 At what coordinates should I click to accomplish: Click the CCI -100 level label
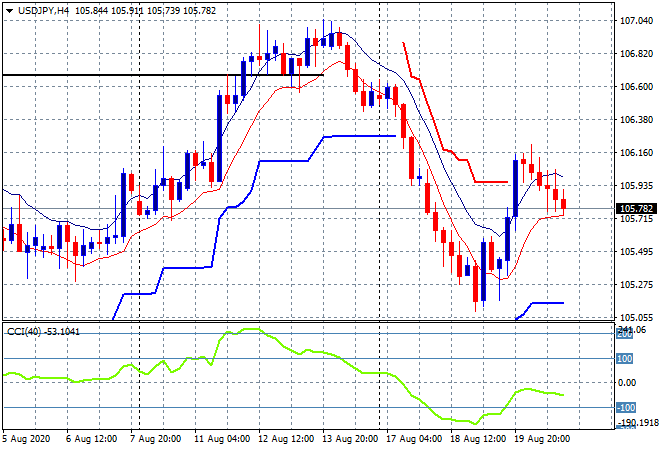point(625,407)
